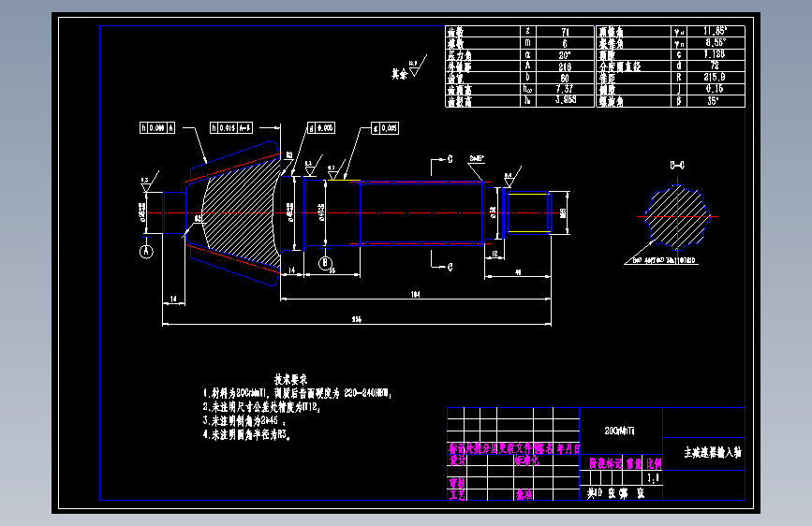Click the 分度圆直径 label in gear table
The image size is (812, 526).
[x=620, y=66]
